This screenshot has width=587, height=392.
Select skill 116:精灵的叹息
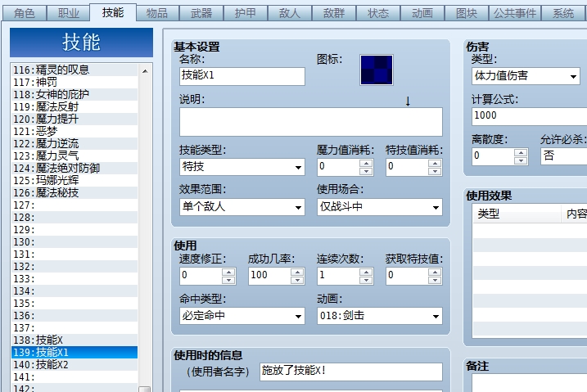coord(75,70)
